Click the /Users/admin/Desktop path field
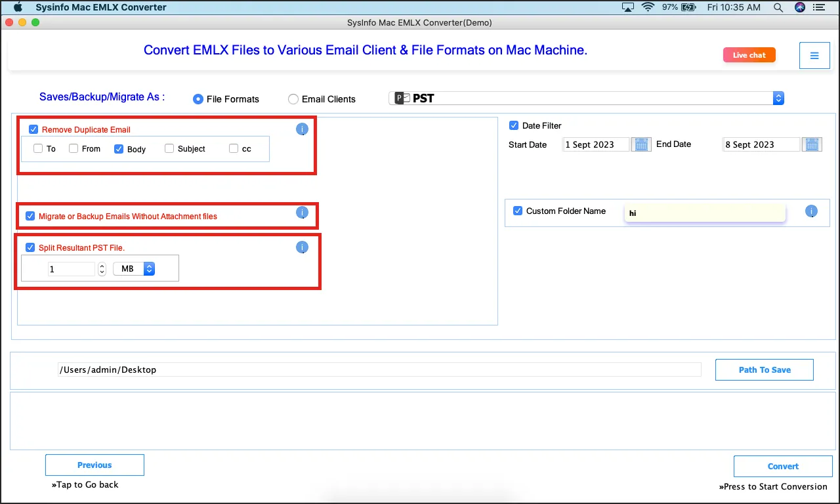 coord(379,369)
